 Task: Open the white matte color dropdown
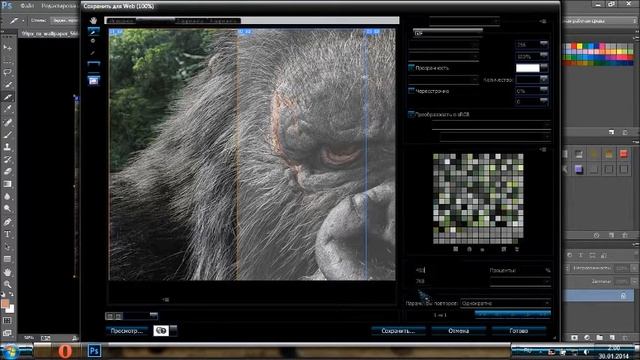[544, 67]
